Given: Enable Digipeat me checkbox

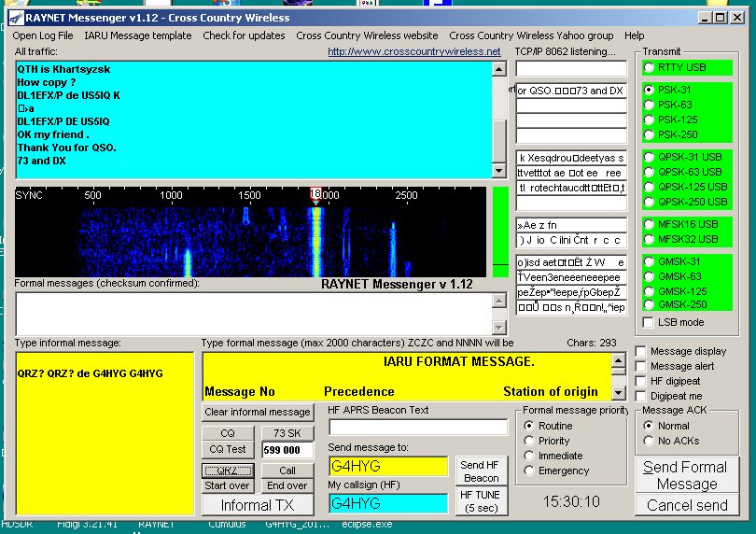Looking at the screenshot, I should tap(641, 397).
